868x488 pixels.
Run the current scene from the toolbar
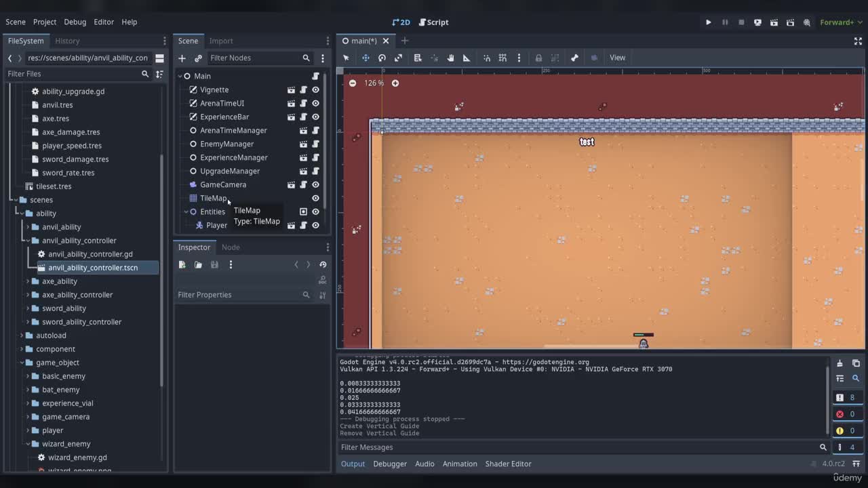pos(774,22)
